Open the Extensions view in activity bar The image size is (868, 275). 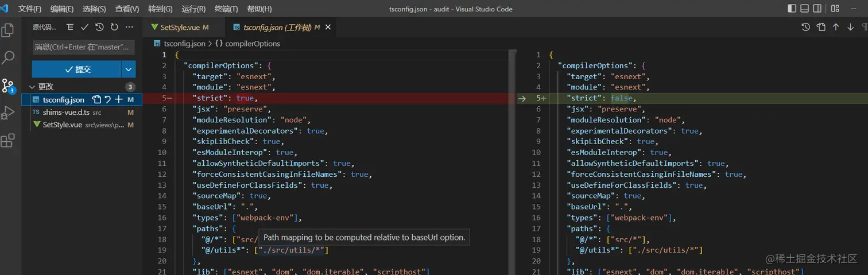[8, 141]
